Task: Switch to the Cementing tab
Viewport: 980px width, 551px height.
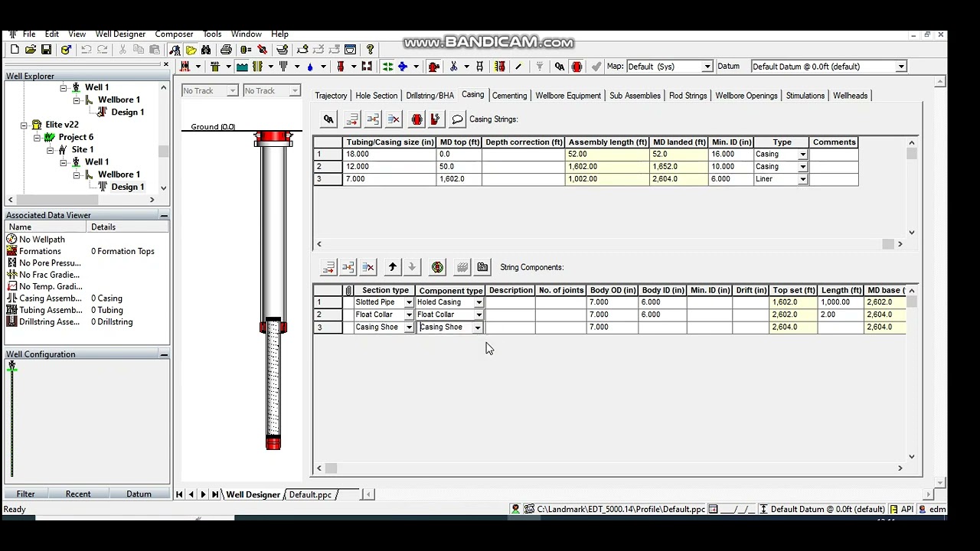Action: 509,96
